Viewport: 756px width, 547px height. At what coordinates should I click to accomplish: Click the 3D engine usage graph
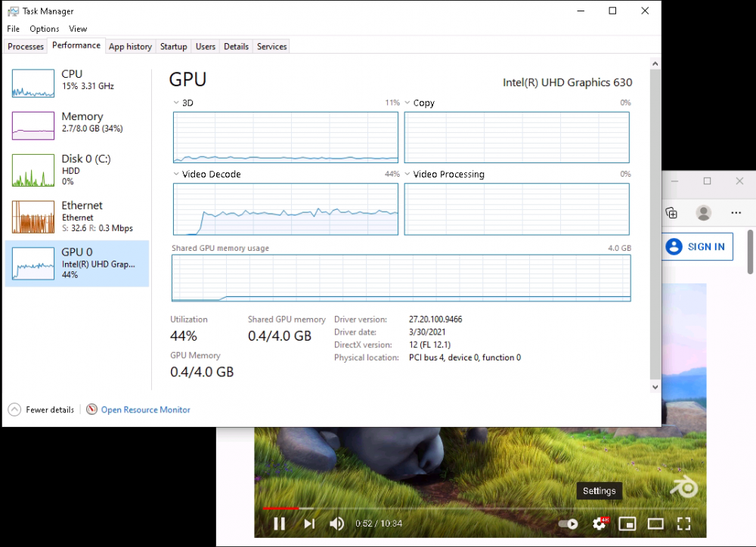pos(286,138)
